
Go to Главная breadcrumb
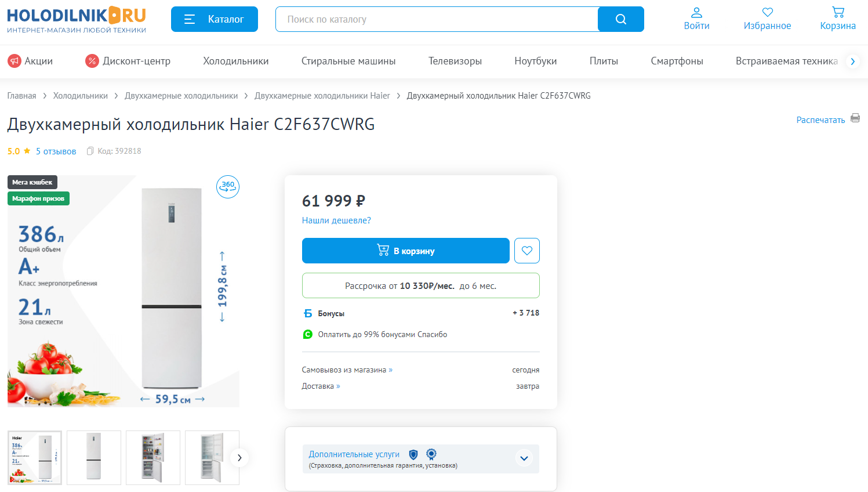pyautogui.click(x=21, y=96)
